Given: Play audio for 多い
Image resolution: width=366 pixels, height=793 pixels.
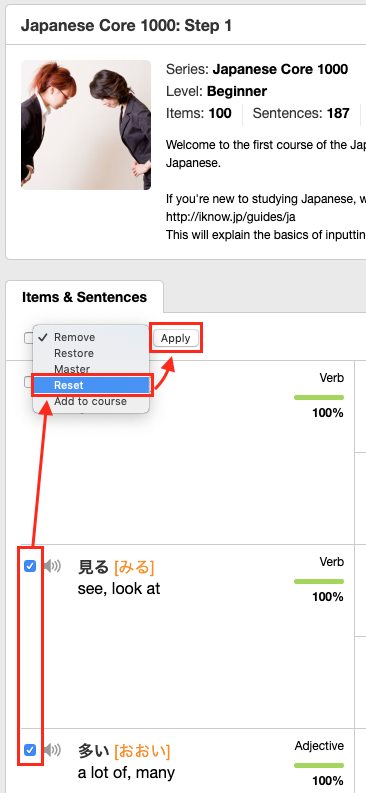Looking at the screenshot, I should 52,750.
